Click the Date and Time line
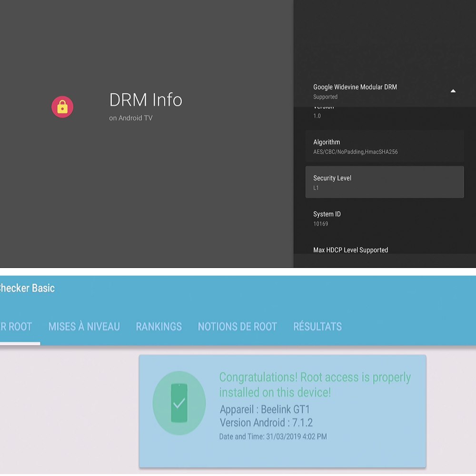This screenshot has height=476, width=476. point(273,436)
